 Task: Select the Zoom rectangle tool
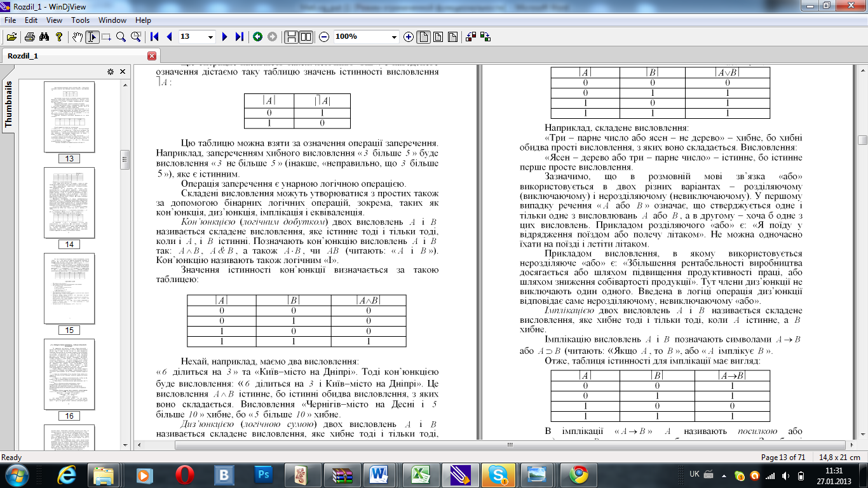pyautogui.click(x=135, y=37)
